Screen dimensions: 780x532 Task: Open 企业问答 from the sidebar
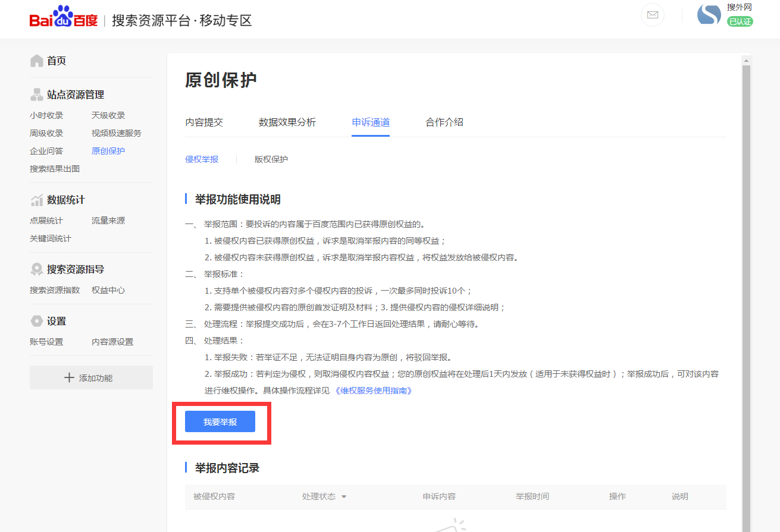[46, 150]
